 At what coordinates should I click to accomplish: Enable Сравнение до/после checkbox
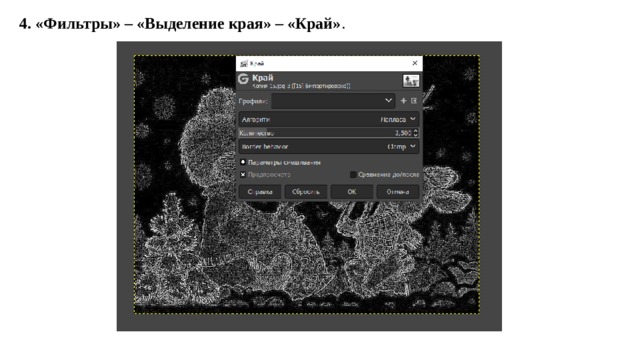353,175
